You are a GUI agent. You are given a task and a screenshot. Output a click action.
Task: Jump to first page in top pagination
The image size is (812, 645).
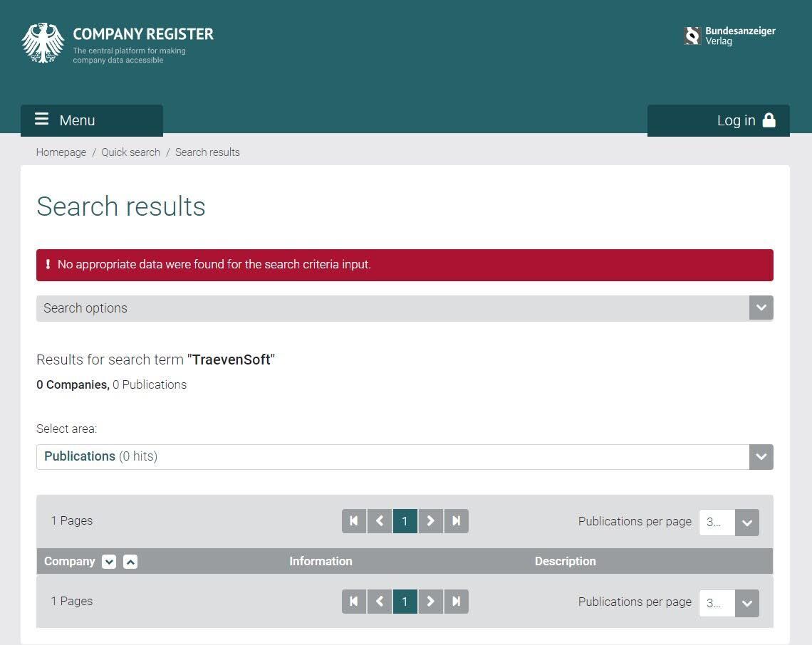click(354, 520)
